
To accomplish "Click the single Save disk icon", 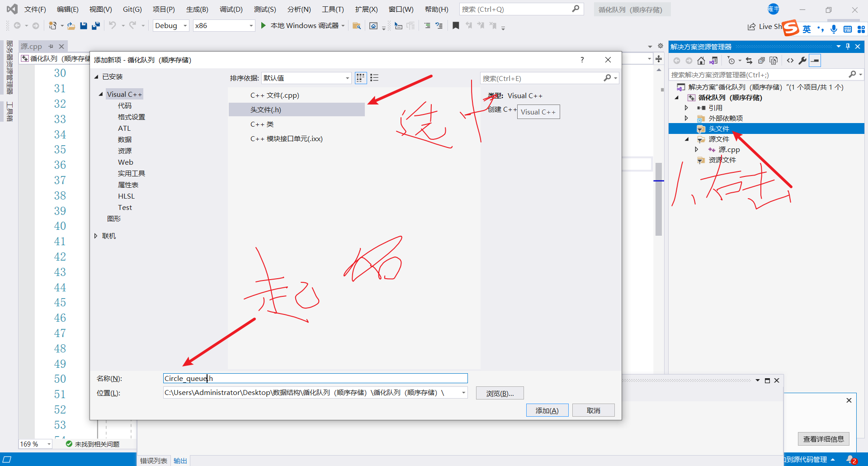I will coord(84,26).
